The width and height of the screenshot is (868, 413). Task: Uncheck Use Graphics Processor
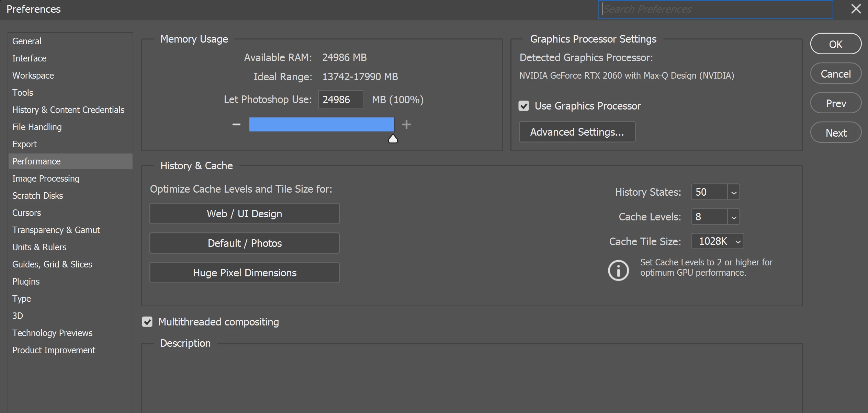click(524, 106)
